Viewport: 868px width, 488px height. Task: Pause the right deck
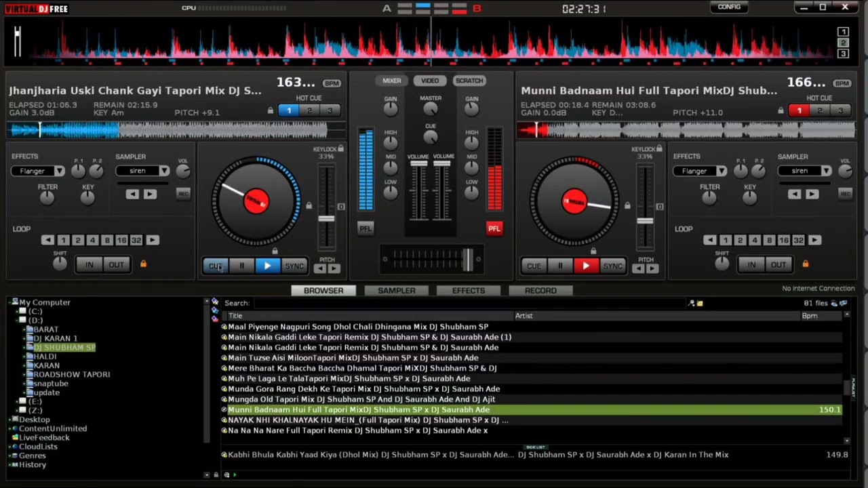coord(560,266)
